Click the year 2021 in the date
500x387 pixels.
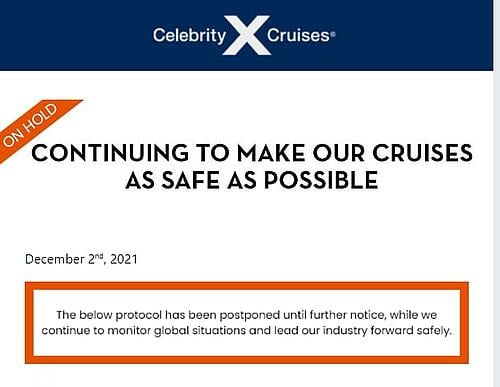pos(124,259)
